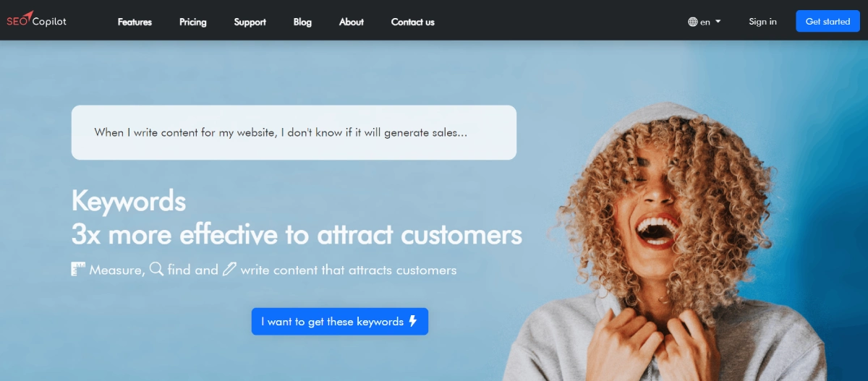868x381 pixels.
Task: Click the Sign in link
Action: click(762, 22)
